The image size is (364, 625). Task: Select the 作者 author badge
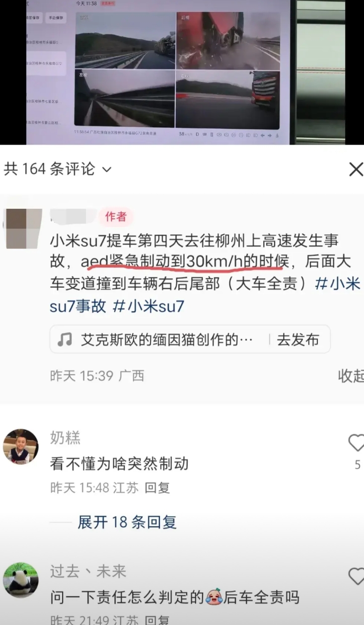click(115, 217)
